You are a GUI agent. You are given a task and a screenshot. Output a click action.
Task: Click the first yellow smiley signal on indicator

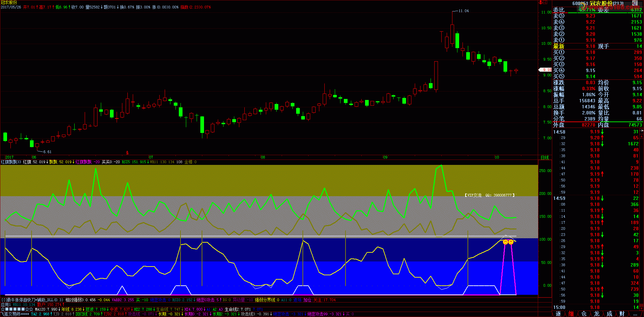click(x=505, y=242)
